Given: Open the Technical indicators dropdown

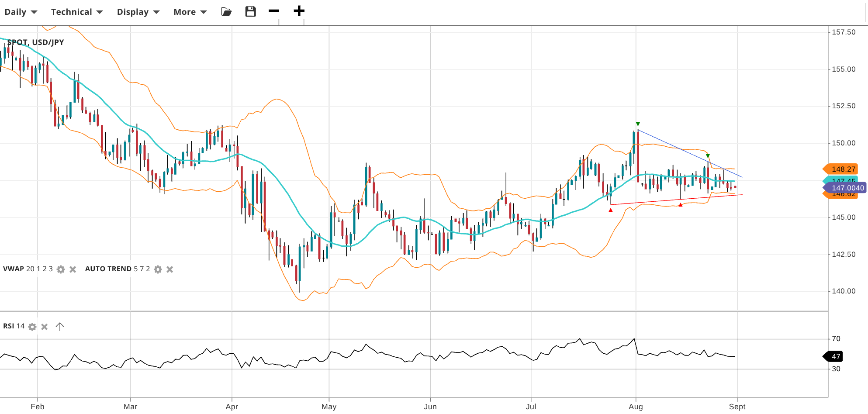Looking at the screenshot, I should 76,12.
